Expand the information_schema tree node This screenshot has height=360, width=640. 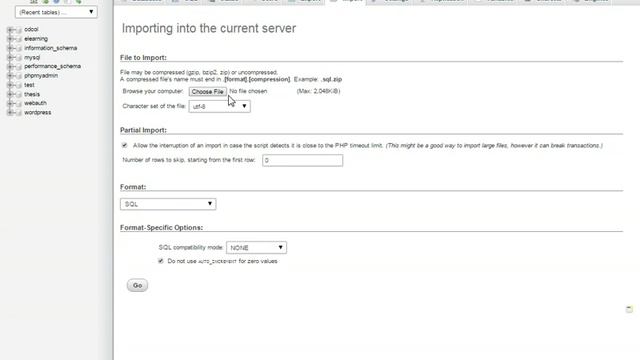coord(10,49)
